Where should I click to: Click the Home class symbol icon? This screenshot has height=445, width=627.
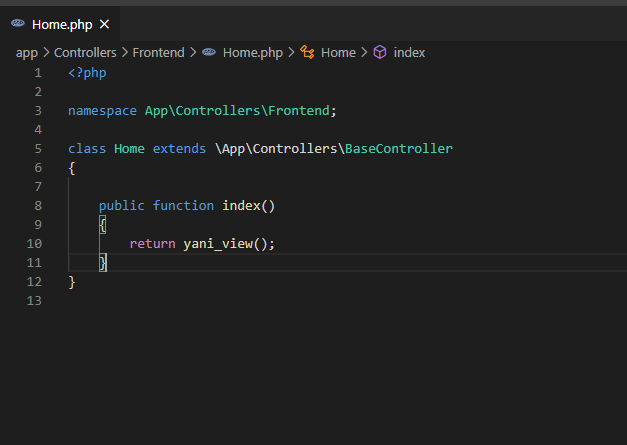(x=307, y=52)
